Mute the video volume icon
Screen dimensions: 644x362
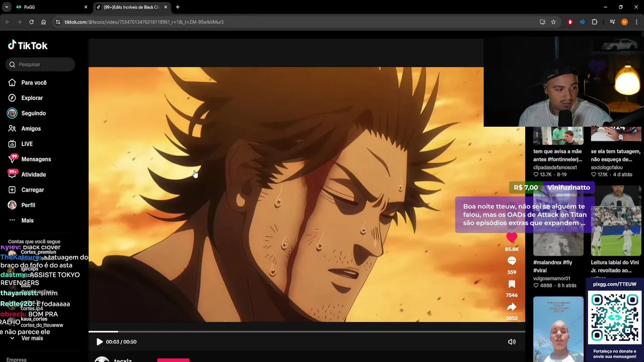coord(512,342)
